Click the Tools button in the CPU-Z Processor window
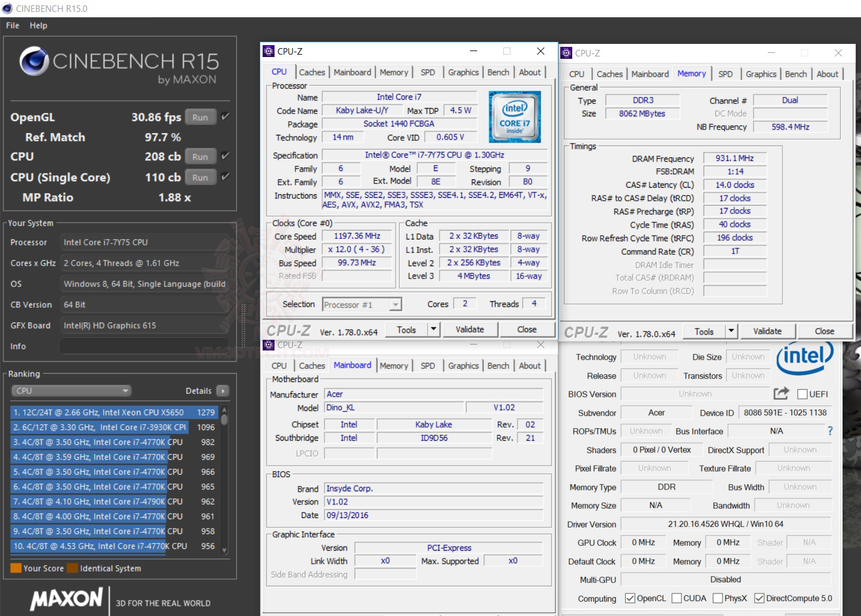This screenshot has height=616, width=861. 406,329
